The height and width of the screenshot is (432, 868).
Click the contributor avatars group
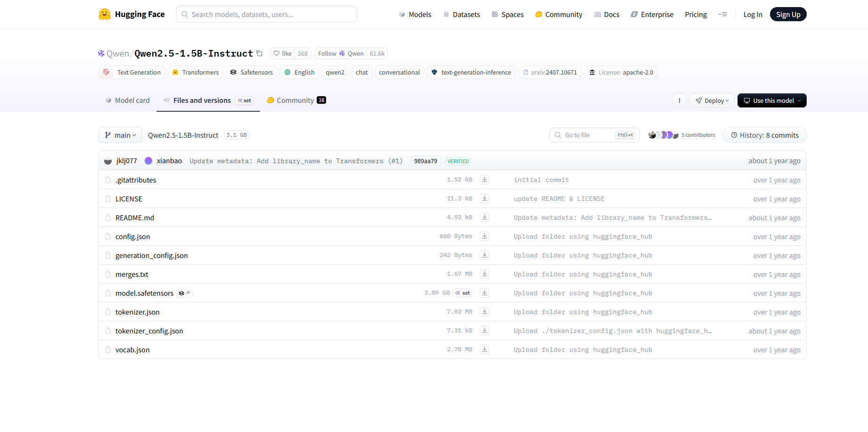click(663, 135)
